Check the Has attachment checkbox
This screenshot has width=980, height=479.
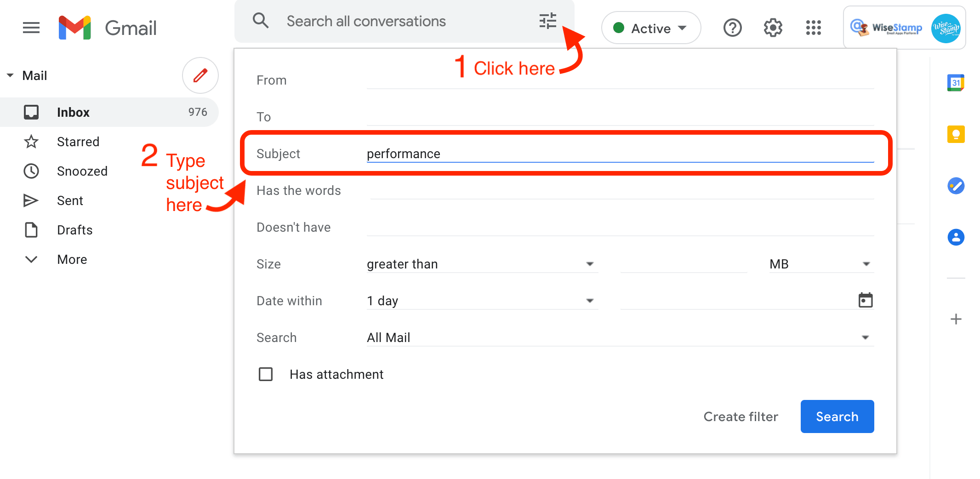coord(266,374)
